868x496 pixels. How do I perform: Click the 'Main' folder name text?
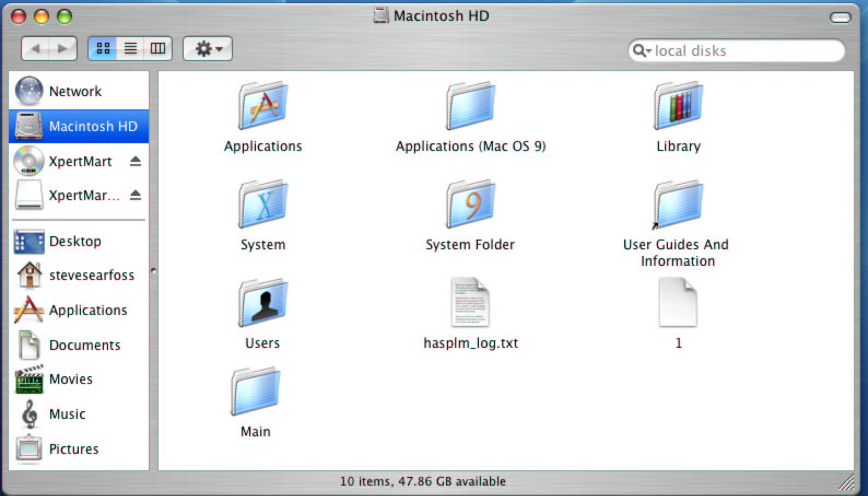(x=255, y=431)
